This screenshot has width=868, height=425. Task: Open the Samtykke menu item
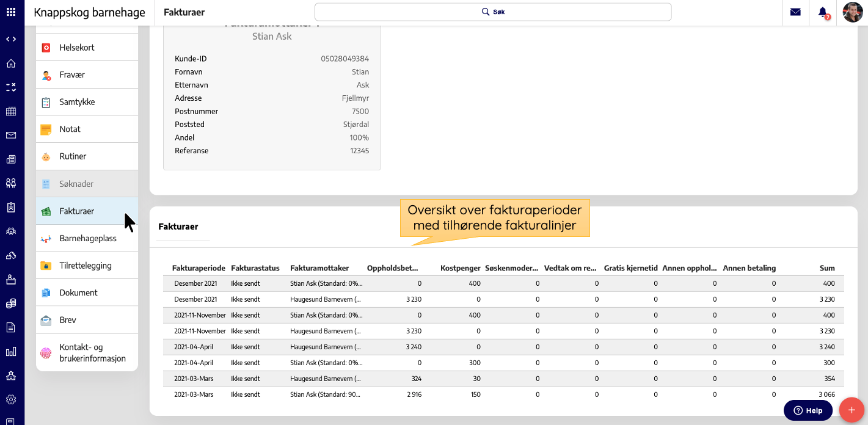pos(87,102)
